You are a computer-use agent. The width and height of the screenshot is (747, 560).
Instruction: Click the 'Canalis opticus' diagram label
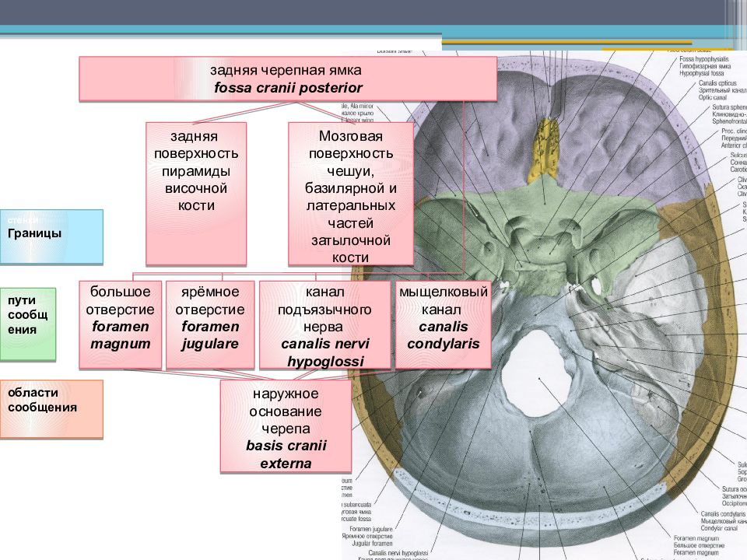pos(717,83)
